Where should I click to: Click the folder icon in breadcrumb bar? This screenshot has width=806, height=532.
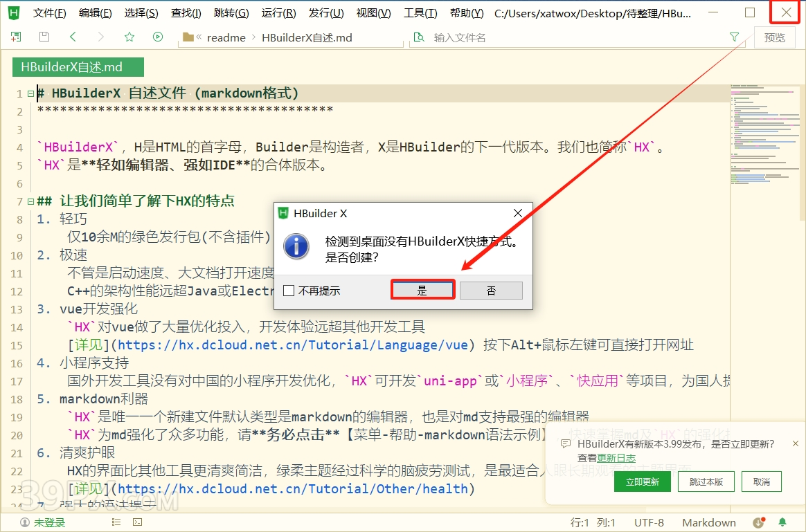[188, 37]
